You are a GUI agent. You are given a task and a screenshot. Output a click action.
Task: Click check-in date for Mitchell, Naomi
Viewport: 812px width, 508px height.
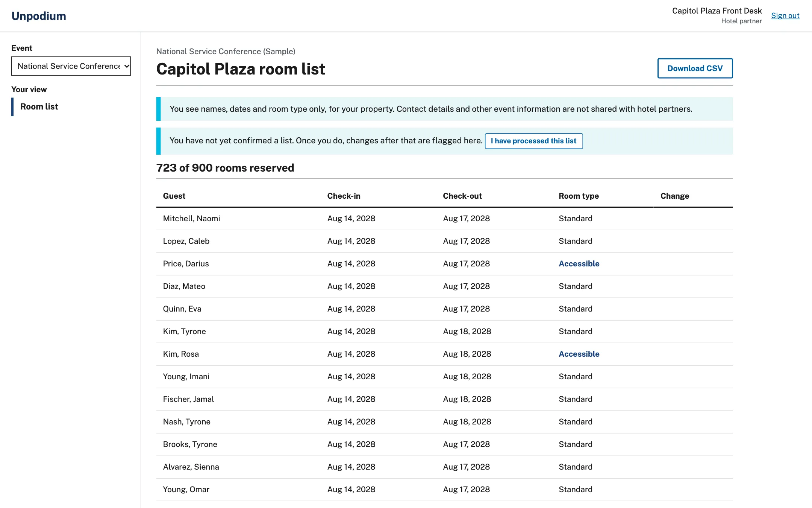pos(351,219)
